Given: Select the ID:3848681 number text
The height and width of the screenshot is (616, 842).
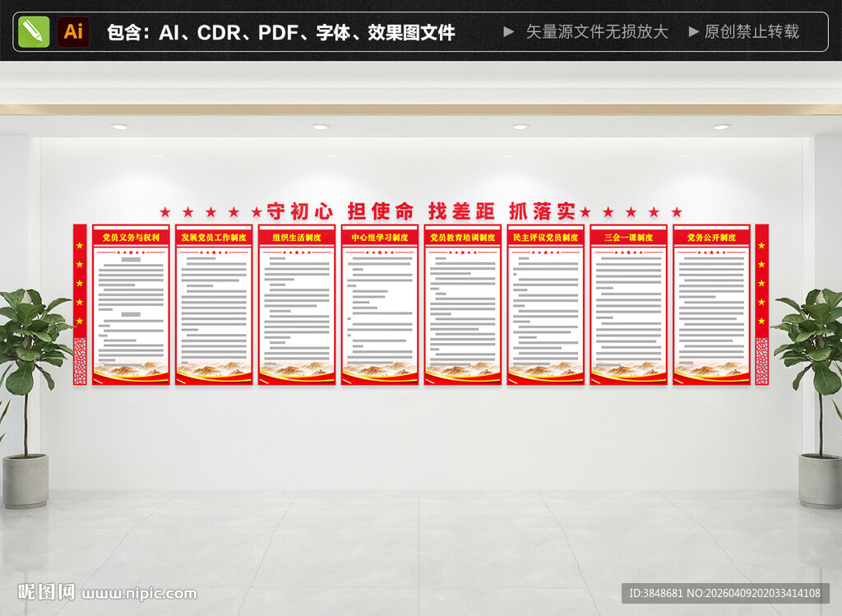Looking at the screenshot, I should [x=656, y=594].
